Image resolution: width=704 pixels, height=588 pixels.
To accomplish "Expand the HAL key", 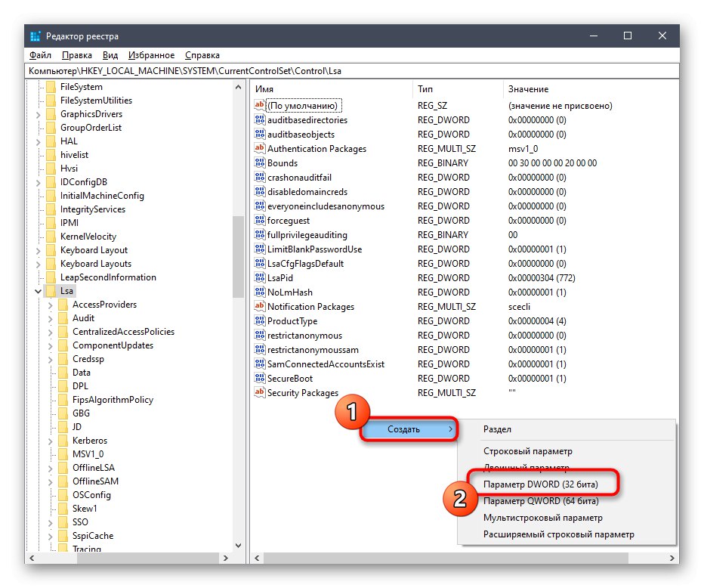I will 39,142.
